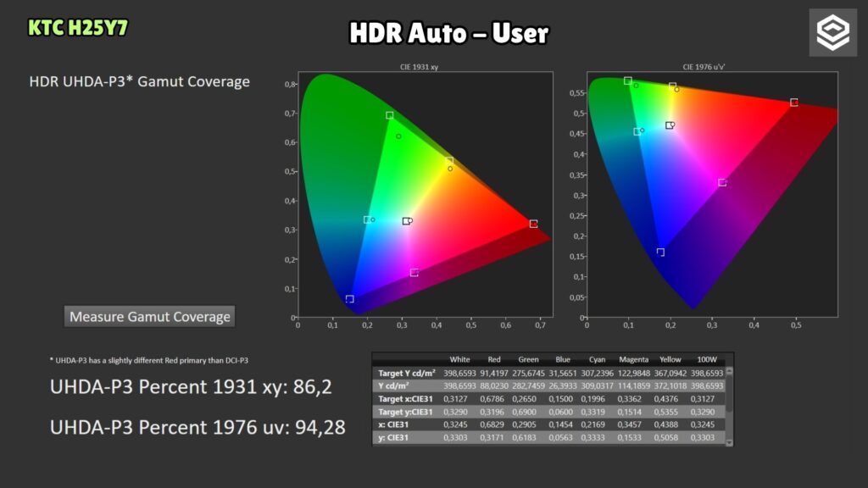The height and width of the screenshot is (488, 868).
Task: Click the CIE 1976 u'v' chart title
Action: pos(704,66)
